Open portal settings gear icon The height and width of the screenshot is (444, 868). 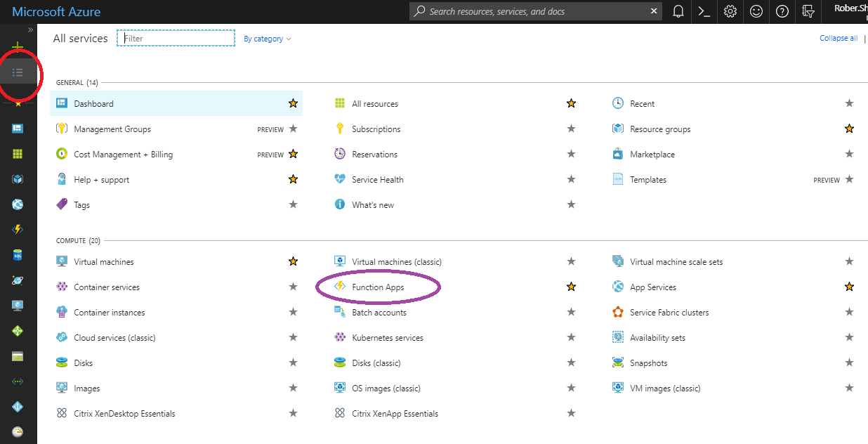730,11
